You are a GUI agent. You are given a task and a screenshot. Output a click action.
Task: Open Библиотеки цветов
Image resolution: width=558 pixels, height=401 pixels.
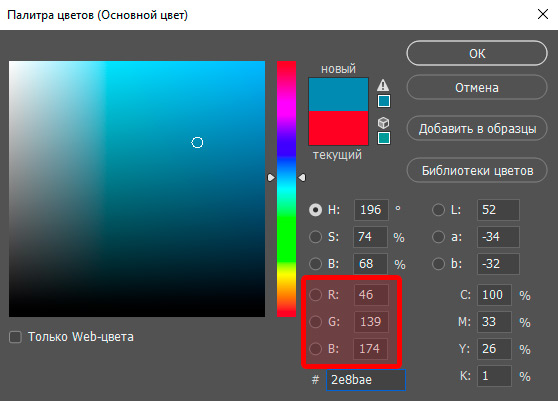click(477, 170)
